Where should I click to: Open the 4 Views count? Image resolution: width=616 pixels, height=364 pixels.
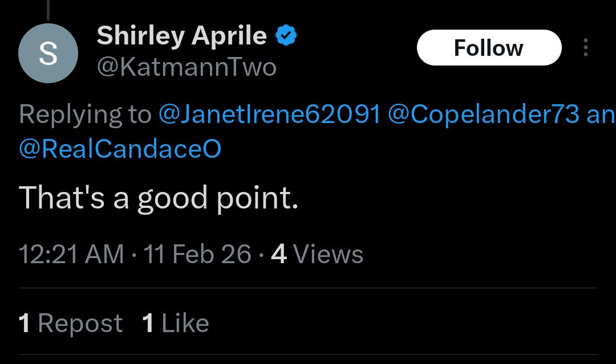point(317,253)
